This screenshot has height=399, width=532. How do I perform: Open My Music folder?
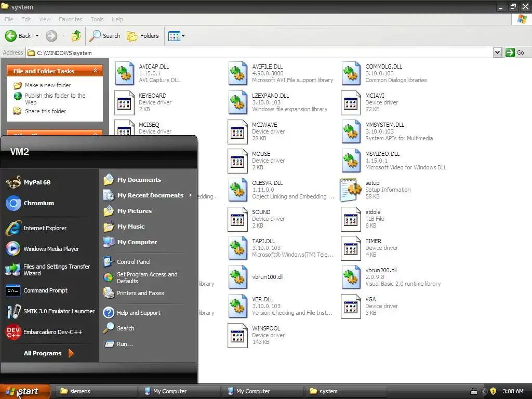[124, 227]
